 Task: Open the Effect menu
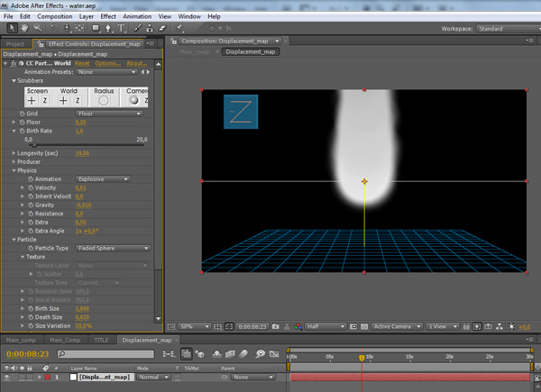pos(108,16)
